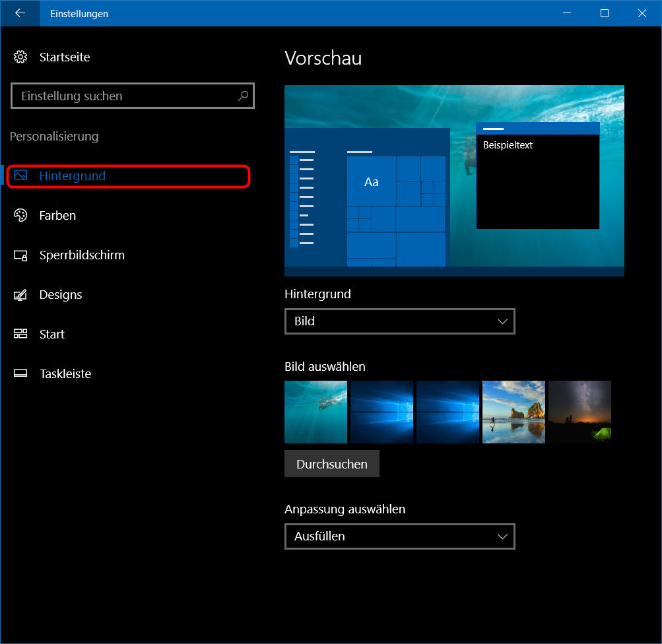Click the back arrow in title bar
The image size is (662, 644).
(20, 13)
